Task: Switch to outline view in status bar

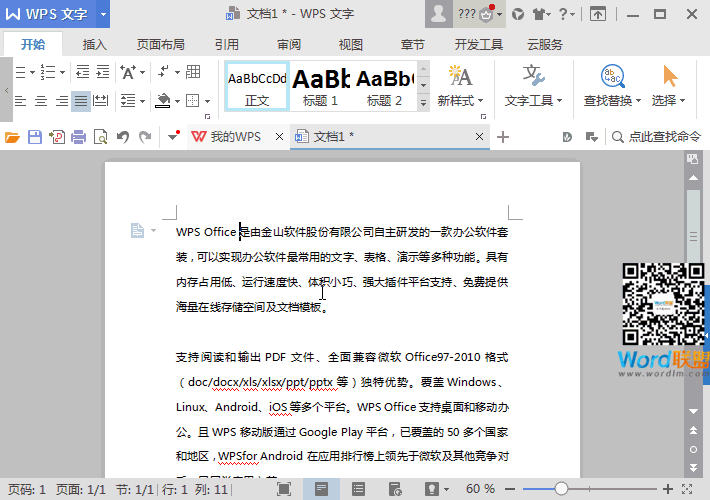Action: coord(358,489)
